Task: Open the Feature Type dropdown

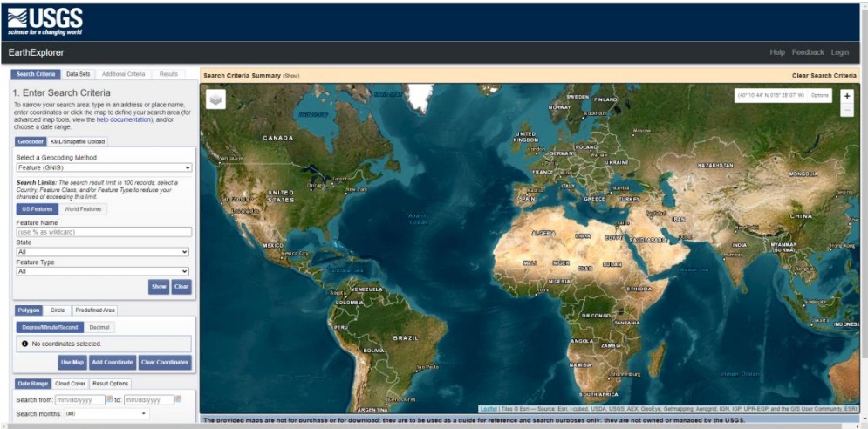Action: point(102,272)
